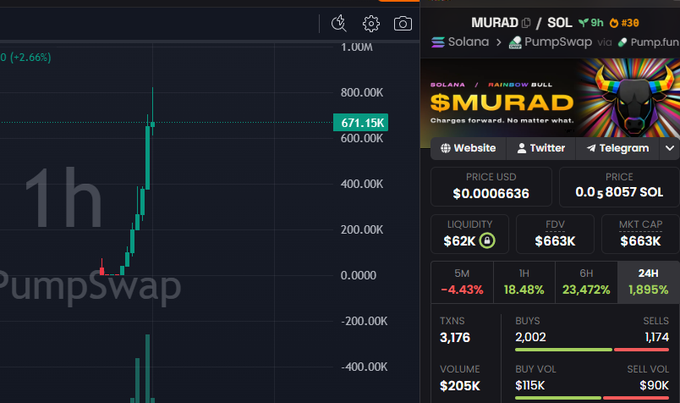Viewport: 680px width, 403px height.
Task: Click the green sprout age icon
Action: coord(584,23)
